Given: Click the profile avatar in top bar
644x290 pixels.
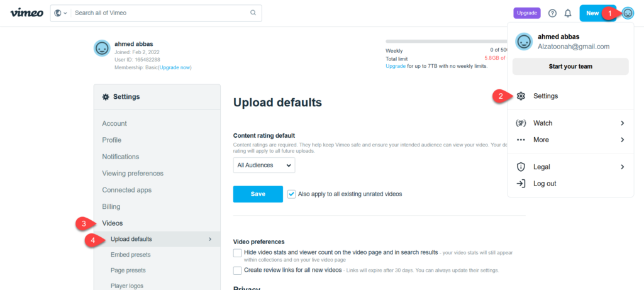Looking at the screenshot, I should (x=628, y=13).
